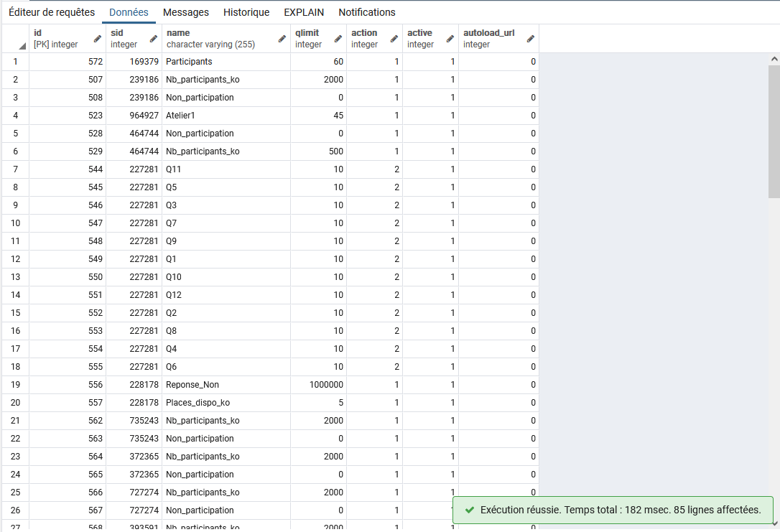The height and width of the screenshot is (532, 780).
Task: Click the qlimit cell showing 1000000
Action: point(318,385)
